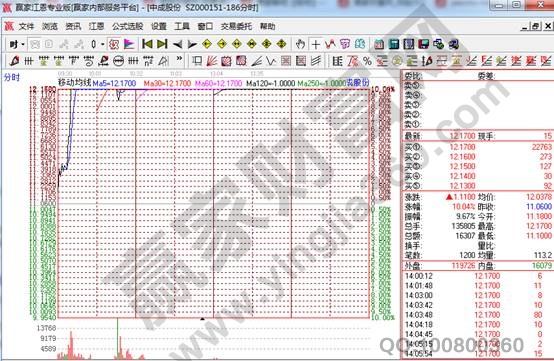The width and height of the screenshot is (554, 361).
Task: Select the hand pan tool
Action: click(300, 45)
